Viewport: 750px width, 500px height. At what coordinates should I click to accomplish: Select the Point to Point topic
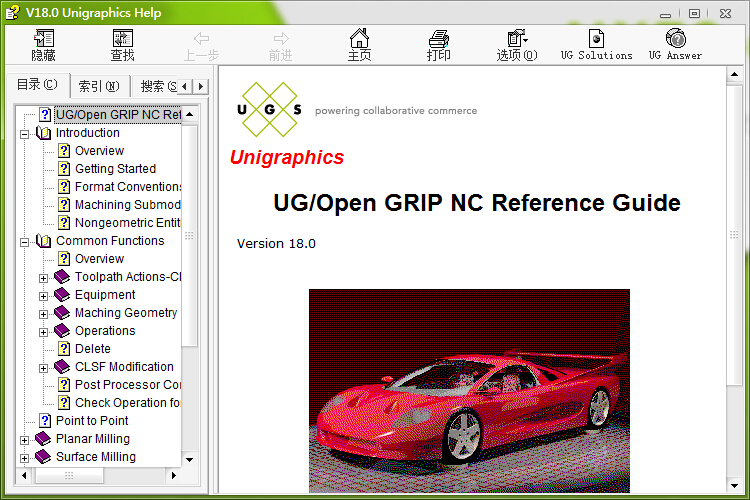click(92, 421)
